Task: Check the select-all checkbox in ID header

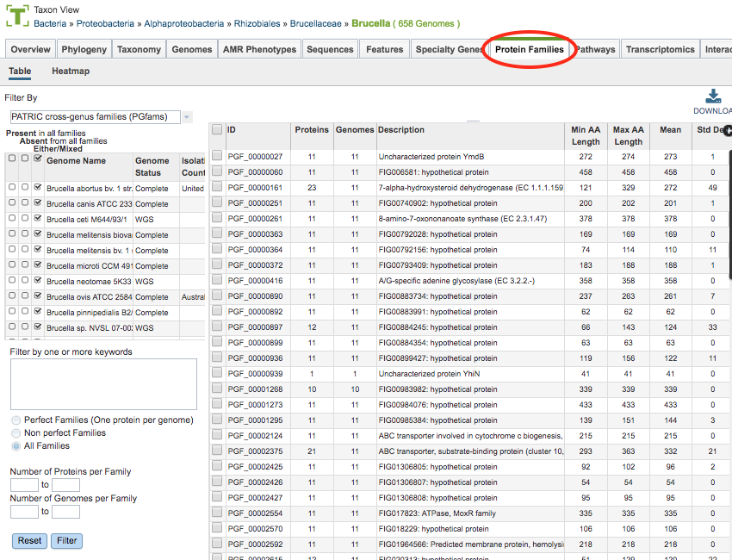Action: [217, 129]
